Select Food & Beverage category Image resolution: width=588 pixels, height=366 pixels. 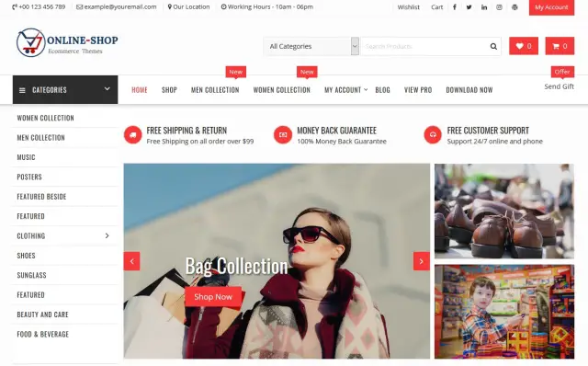pyautogui.click(x=43, y=334)
